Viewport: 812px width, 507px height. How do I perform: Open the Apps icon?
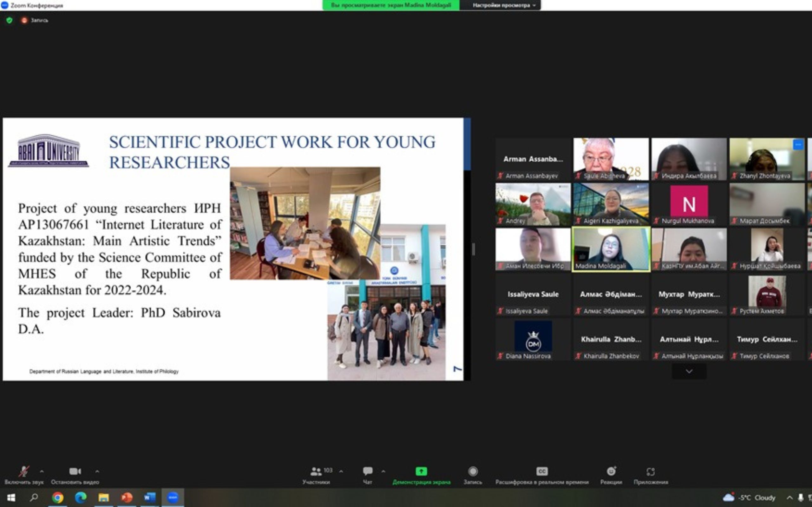click(650, 472)
